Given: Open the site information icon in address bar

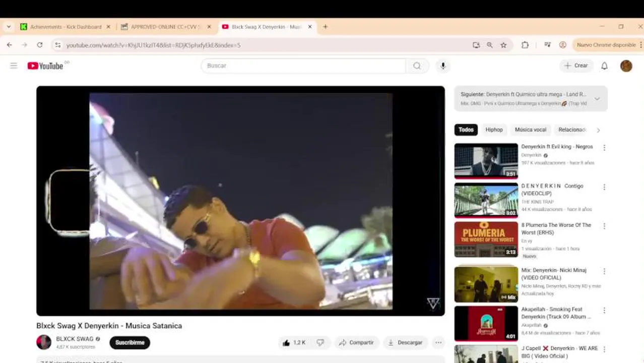Looking at the screenshot, I should pos(57,45).
